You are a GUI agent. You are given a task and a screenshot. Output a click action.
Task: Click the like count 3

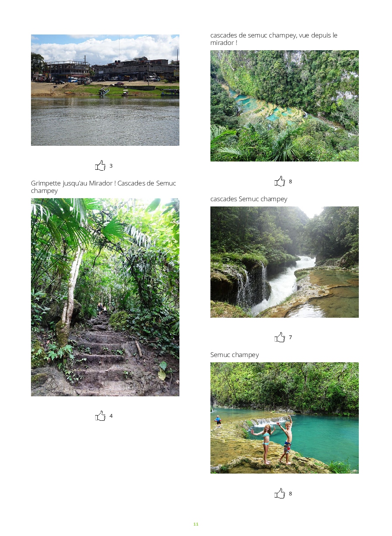tap(111, 166)
